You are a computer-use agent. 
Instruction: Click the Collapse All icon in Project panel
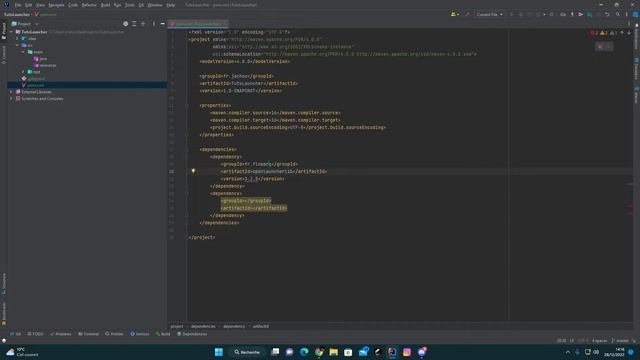[x=143, y=24]
